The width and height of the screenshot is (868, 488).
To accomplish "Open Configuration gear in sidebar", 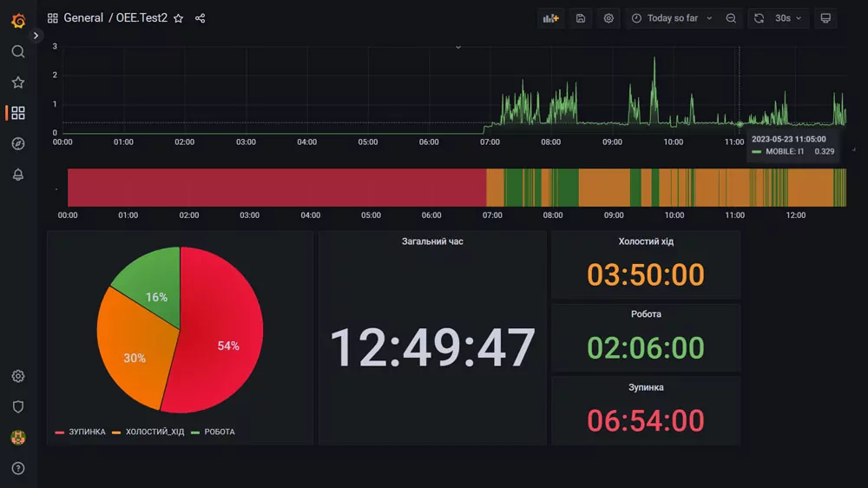I will [x=18, y=376].
